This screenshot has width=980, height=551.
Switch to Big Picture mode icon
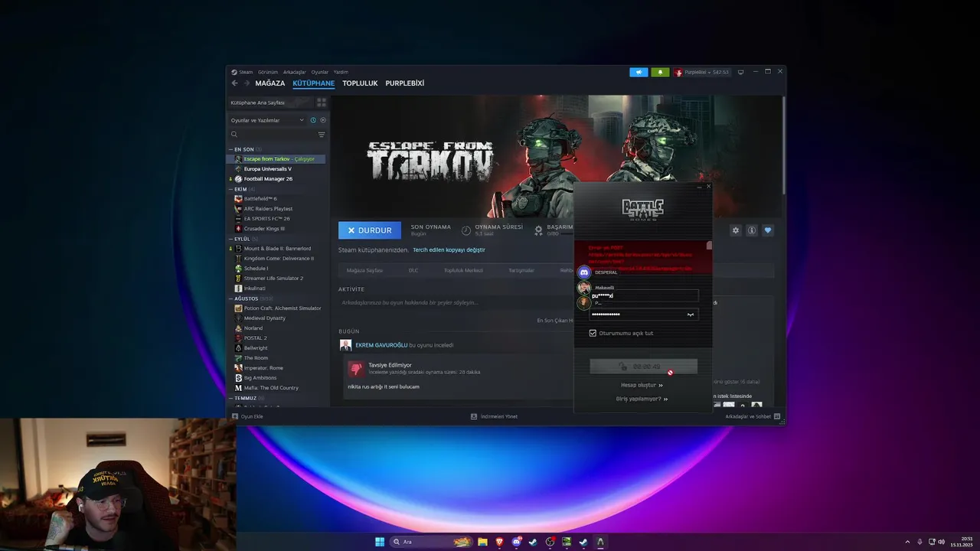[740, 72]
